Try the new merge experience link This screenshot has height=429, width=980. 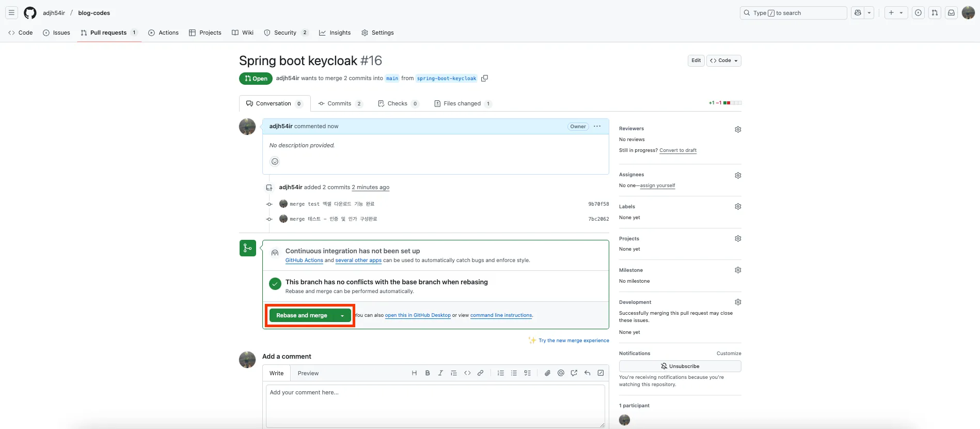click(574, 341)
